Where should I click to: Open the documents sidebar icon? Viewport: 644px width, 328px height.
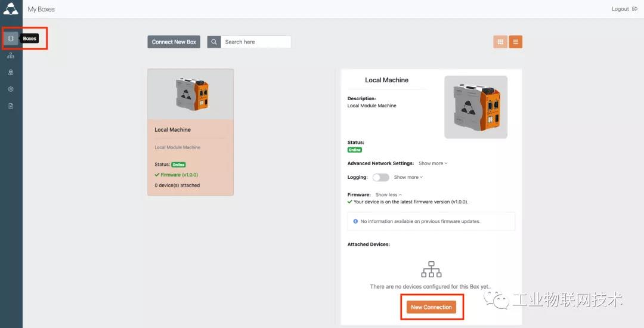[11, 106]
